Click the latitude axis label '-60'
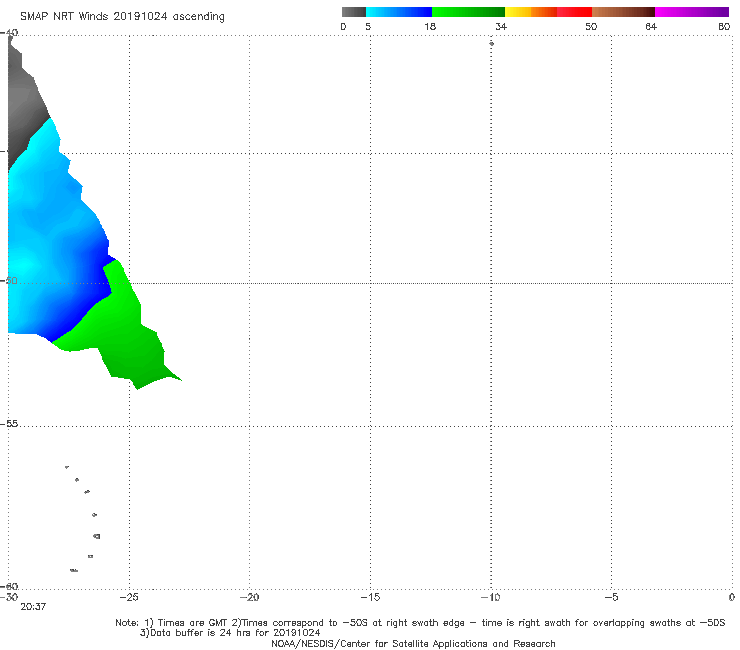Image resolution: width=740 pixels, height=650 pixels. (9, 586)
